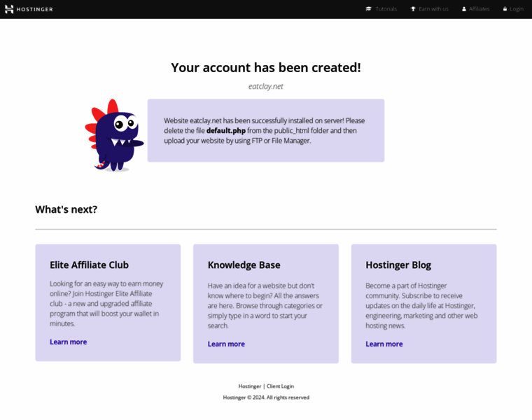Screen dimensions: 532x420
Task: Click the Tutorials graduation cap icon
Action: 368,9
